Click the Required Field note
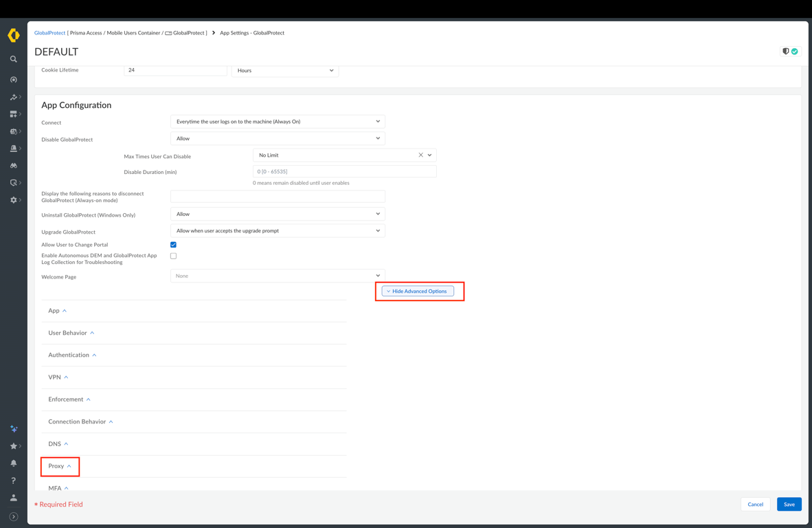This screenshot has width=812, height=528. coord(58,504)
